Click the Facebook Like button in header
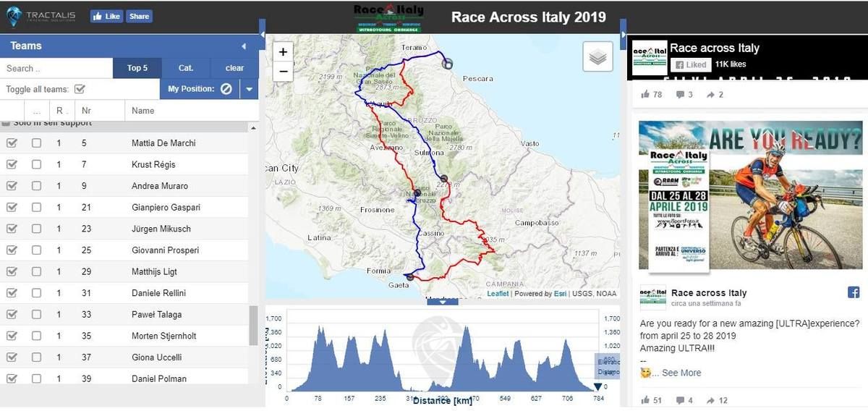 click(106, 16)
